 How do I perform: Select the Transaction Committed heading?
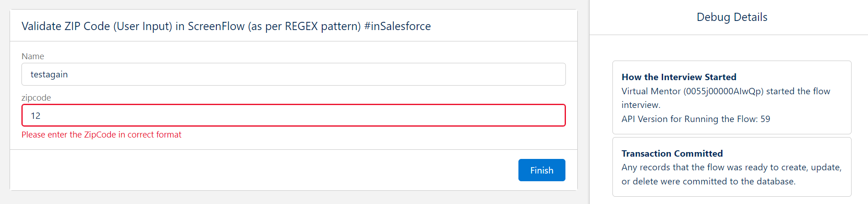(672, 153)
